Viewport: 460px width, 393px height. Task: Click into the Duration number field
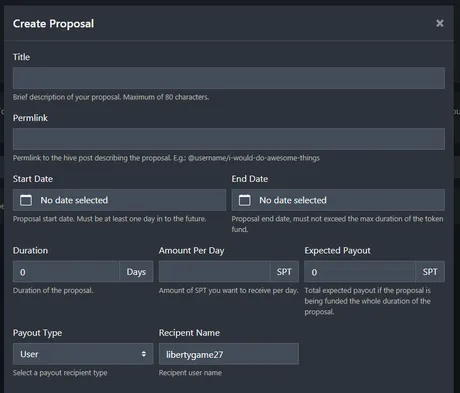coord(66,272)
